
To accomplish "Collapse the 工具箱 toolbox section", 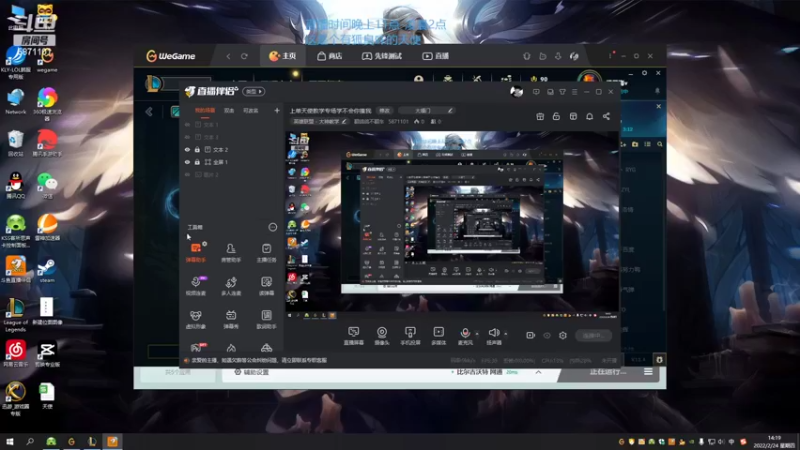I will [x=273, y=227].
